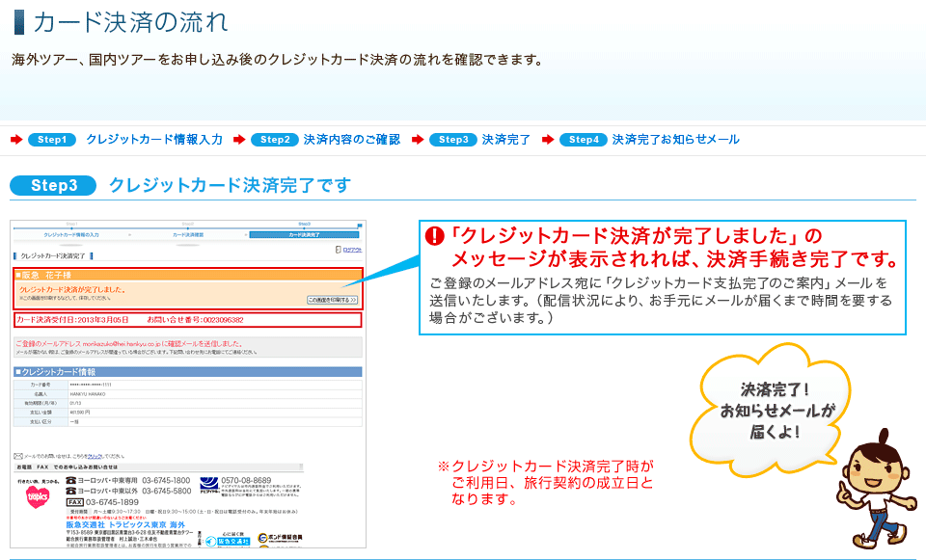This screenshot has height=560, width=926.
Task: Click the red arrow before Step1
Action: coord(16,140)
